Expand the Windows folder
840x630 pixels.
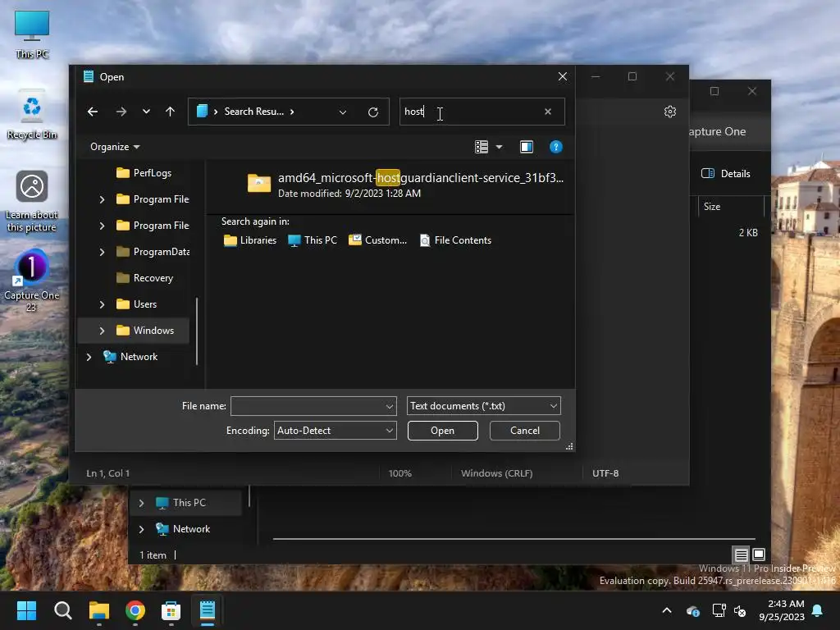[102, 331]
